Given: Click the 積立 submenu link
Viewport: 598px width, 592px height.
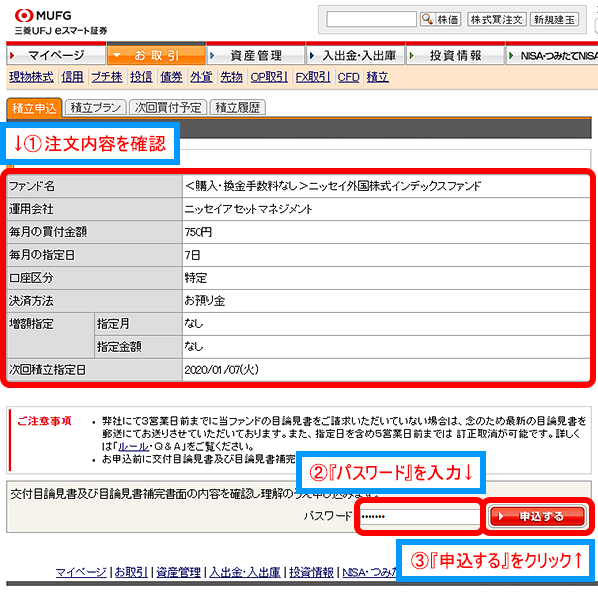Looking at the screenshot, I should point(378,77).
